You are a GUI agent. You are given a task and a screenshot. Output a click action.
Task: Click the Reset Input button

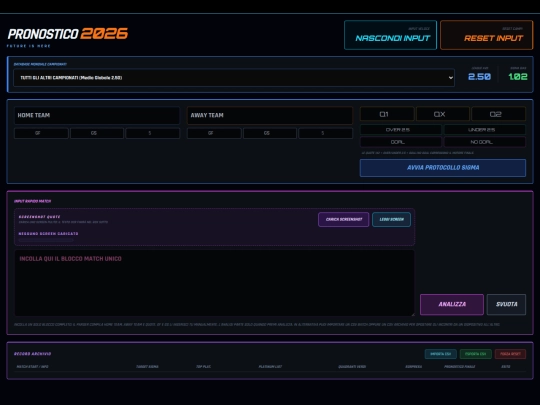pos(486,35)
